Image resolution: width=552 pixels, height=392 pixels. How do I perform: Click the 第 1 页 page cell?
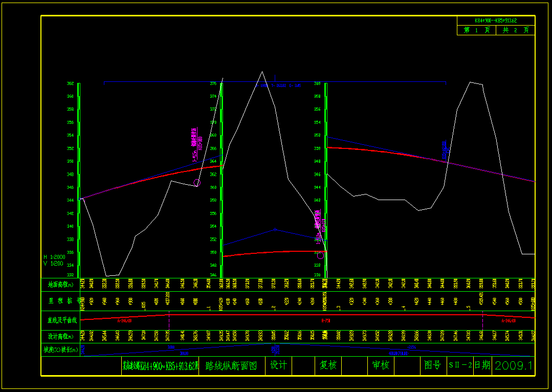point(476,30)
